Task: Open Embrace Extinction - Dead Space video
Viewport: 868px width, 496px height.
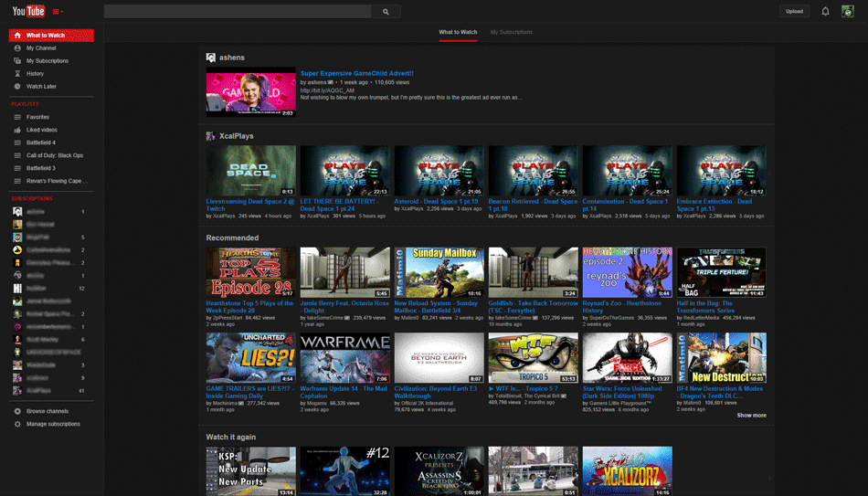Action: (x=715, y=205)
